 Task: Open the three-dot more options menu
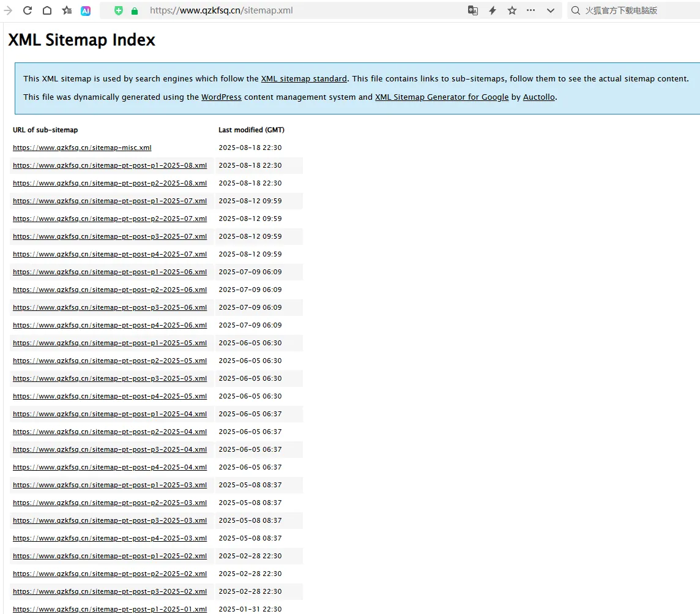pos(531,10)
